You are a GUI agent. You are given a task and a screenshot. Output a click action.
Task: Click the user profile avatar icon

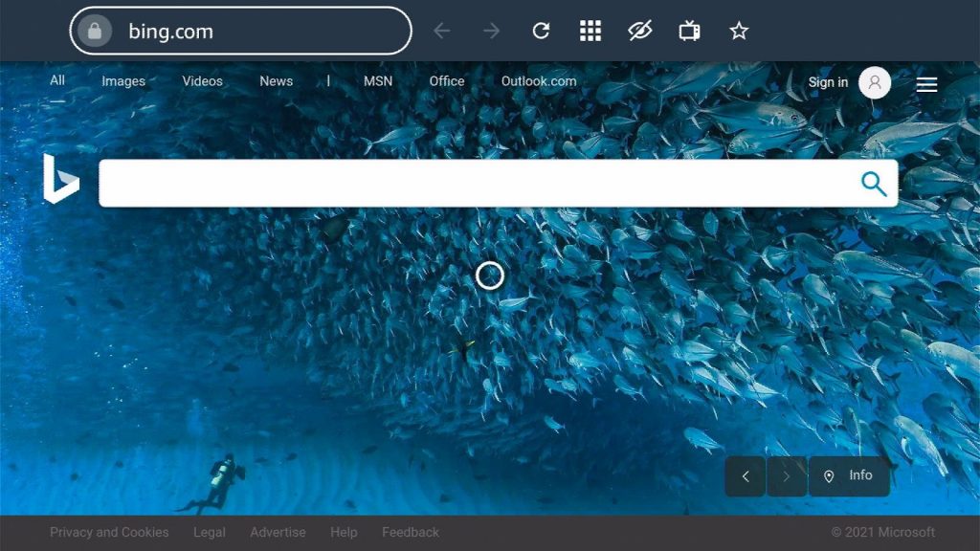click(875, 82)
